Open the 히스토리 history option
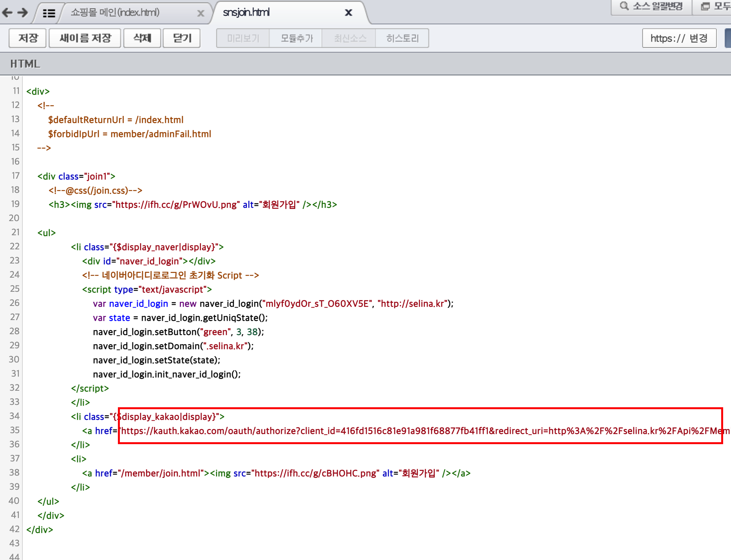Image resolution: width=731 pixels, height=560 pixels. pyautogui.click(x=402, y=38)
